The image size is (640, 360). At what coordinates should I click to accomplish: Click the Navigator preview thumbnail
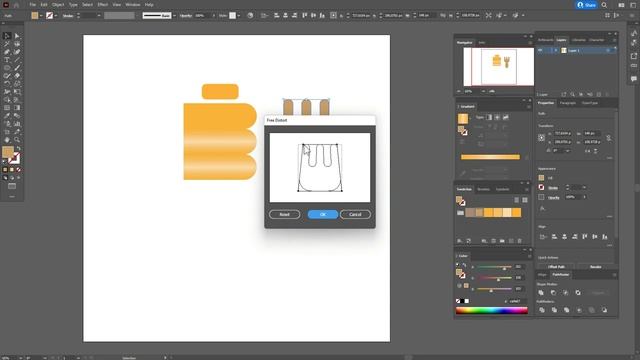(x=498, y=67)
